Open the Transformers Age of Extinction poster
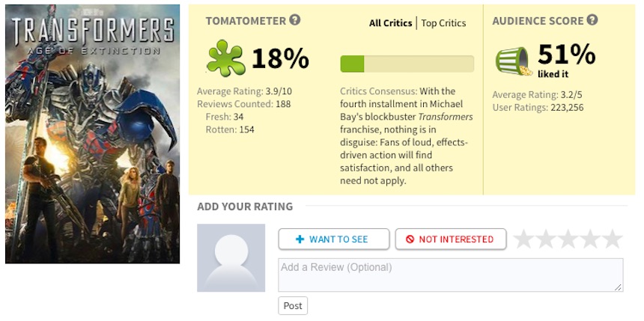644x321 pixels. coord(92,134)
